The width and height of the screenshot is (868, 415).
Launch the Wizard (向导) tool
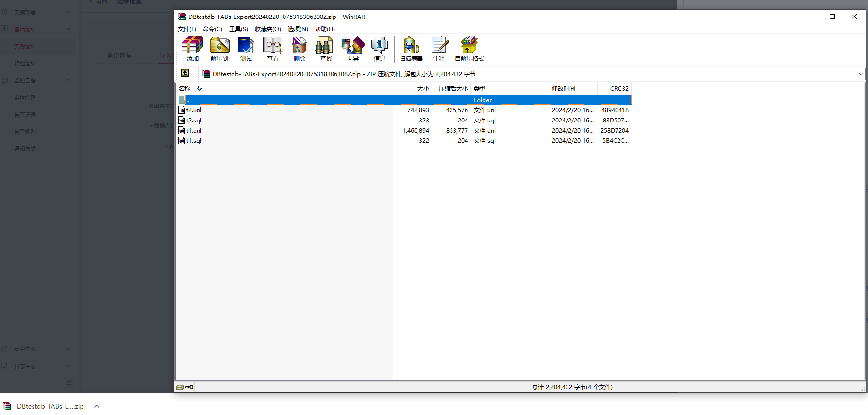pos(353,49)
